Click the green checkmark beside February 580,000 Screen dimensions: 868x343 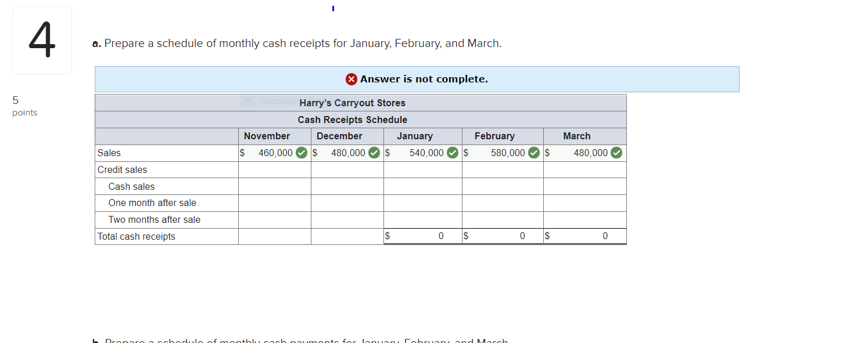534,153
